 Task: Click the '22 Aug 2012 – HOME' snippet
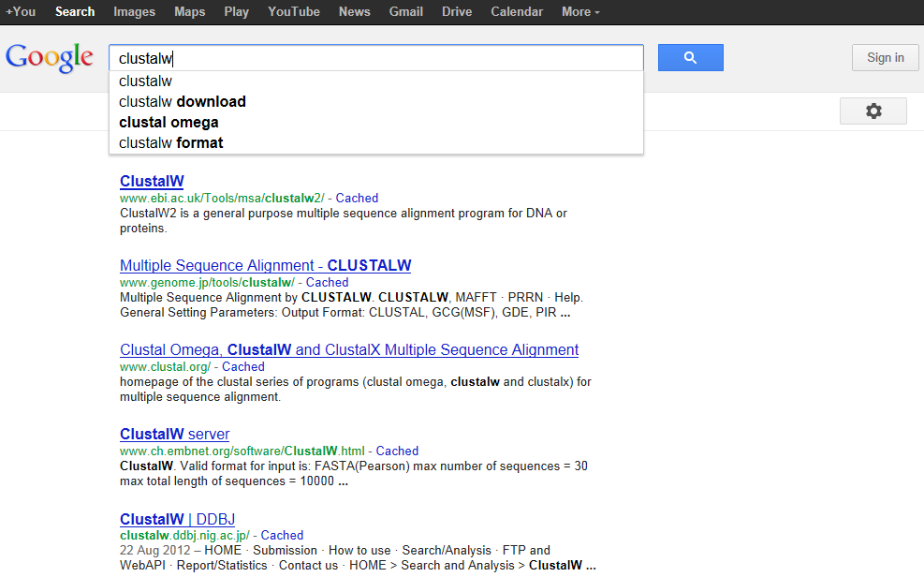tap(358, 557)
